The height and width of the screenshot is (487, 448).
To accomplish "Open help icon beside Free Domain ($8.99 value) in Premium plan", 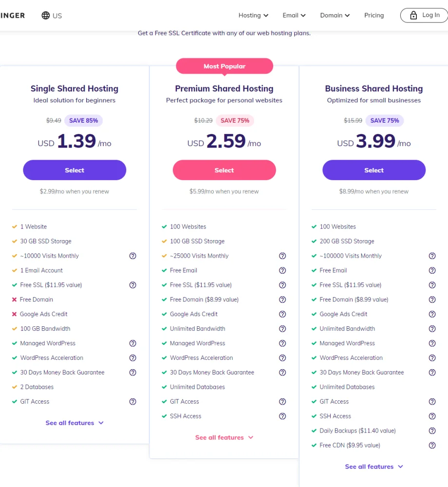I will click(x=282, y=300).
